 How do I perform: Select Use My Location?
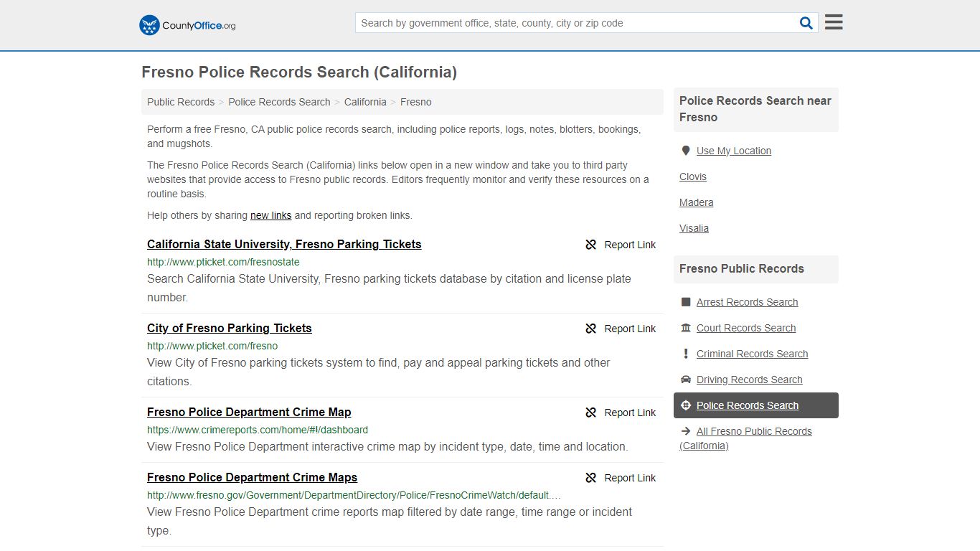(x=734, y=151)
